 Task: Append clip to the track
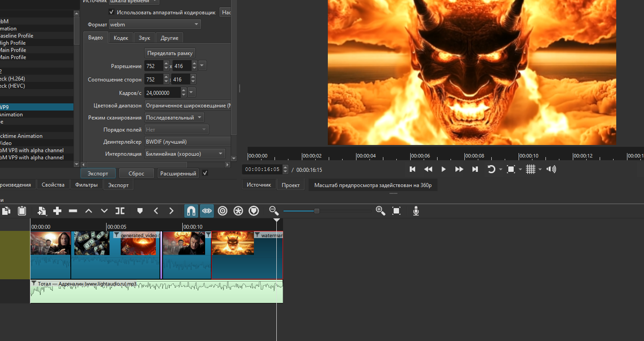coord(57,211)
